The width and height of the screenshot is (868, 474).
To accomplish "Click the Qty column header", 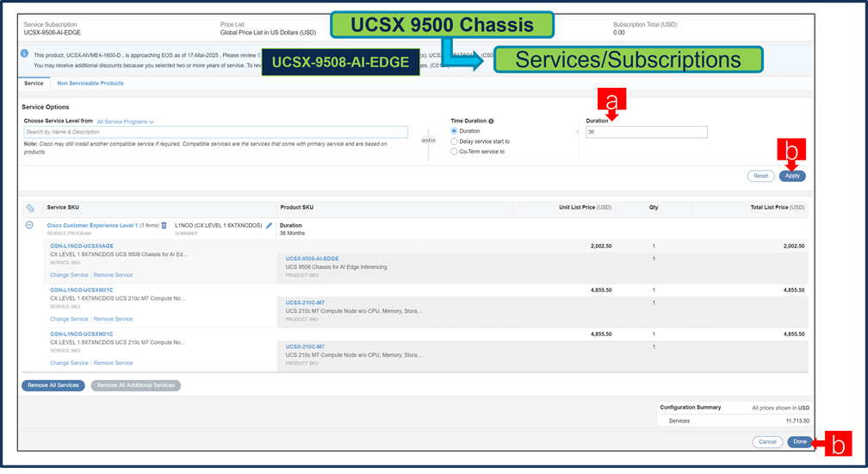I will pos(654,208).
